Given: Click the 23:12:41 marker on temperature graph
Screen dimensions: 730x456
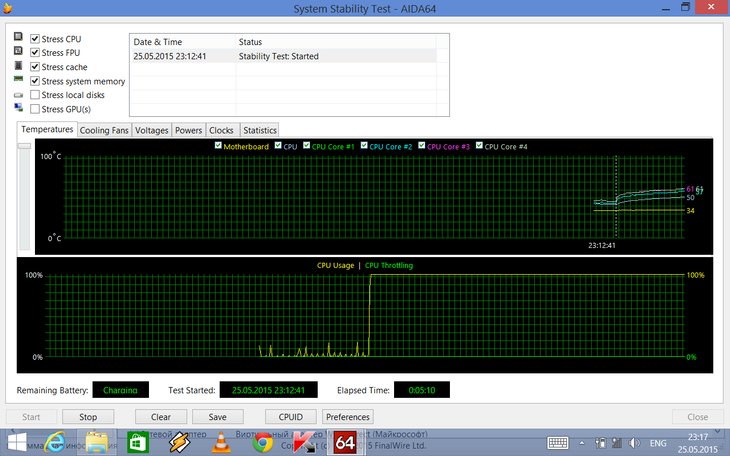Looking at the screenshot, I should [602, 245].
